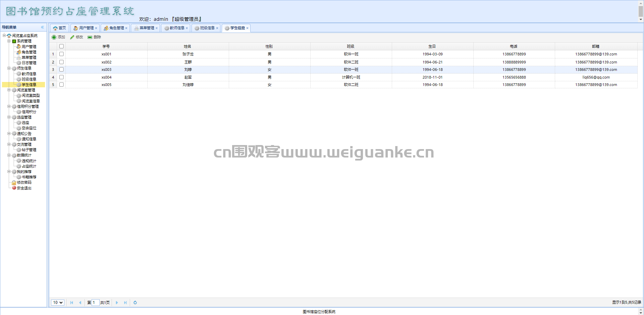The width and height of the screenshot is (644, 315).
Task: Close the 教师信息 tab
Action: (187, 28)
